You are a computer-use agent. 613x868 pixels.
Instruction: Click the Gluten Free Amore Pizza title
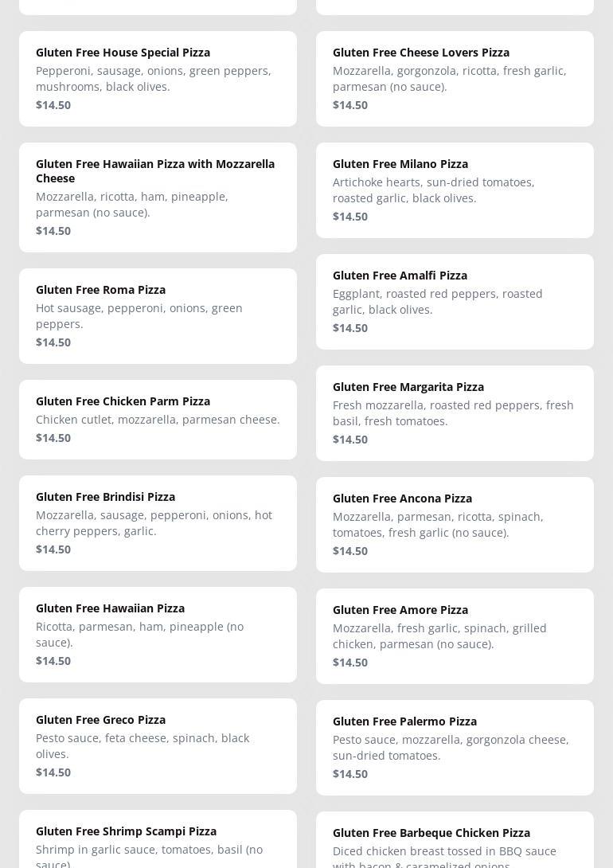pos(400,610)
